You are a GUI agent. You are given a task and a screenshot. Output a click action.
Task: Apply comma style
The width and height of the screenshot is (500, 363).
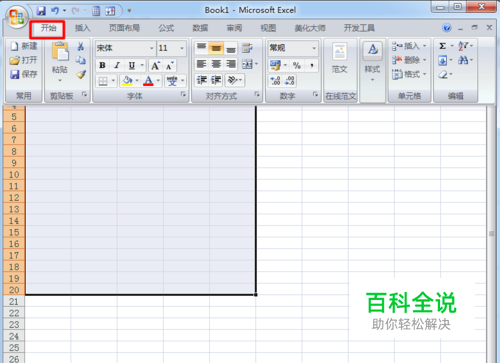point(312,66)
